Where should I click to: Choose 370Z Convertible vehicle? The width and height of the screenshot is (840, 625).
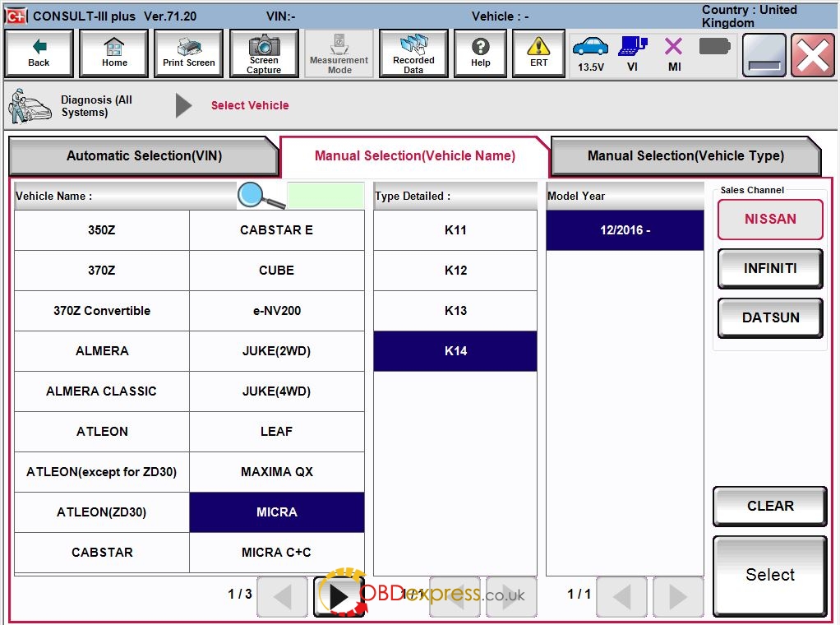click(102, 310)
